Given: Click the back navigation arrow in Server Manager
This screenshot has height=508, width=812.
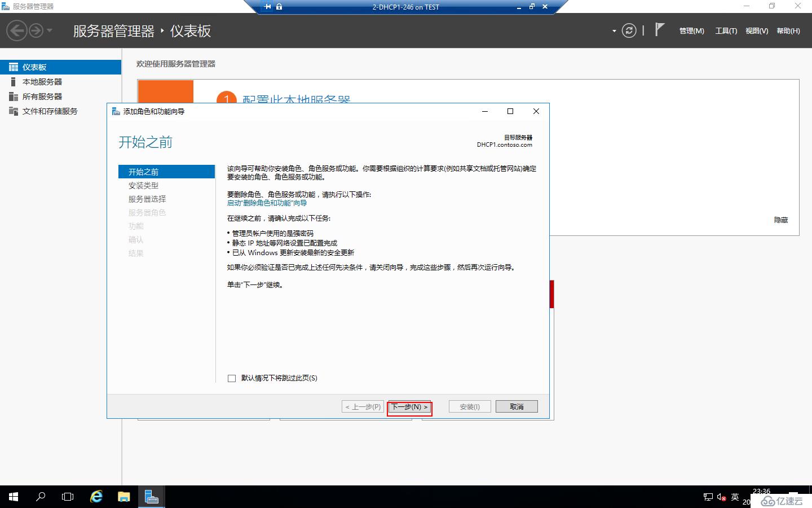Looking at the screenshot, I should [x=17, y=30].
